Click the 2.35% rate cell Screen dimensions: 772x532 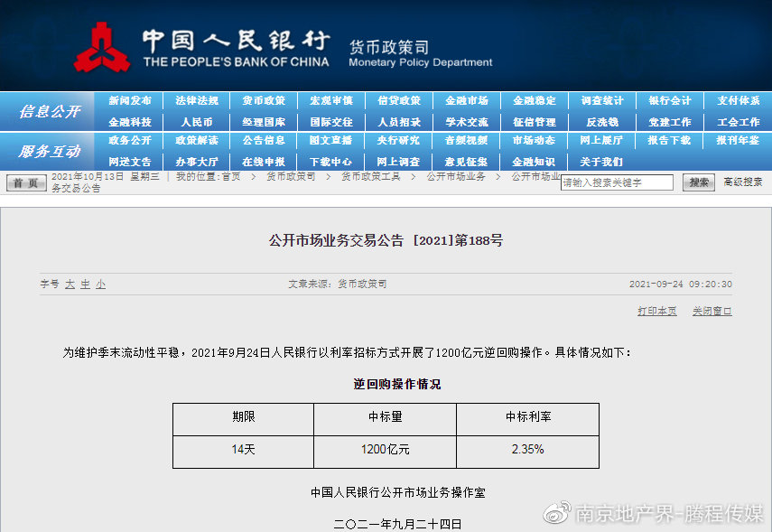click(x=528, y=452)
